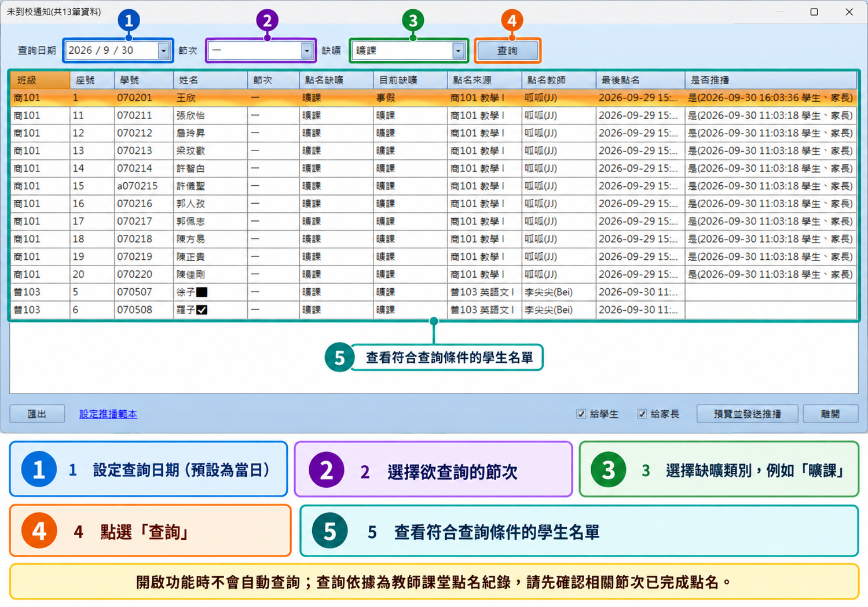Sort by the 班級 column header

[40, 80]
